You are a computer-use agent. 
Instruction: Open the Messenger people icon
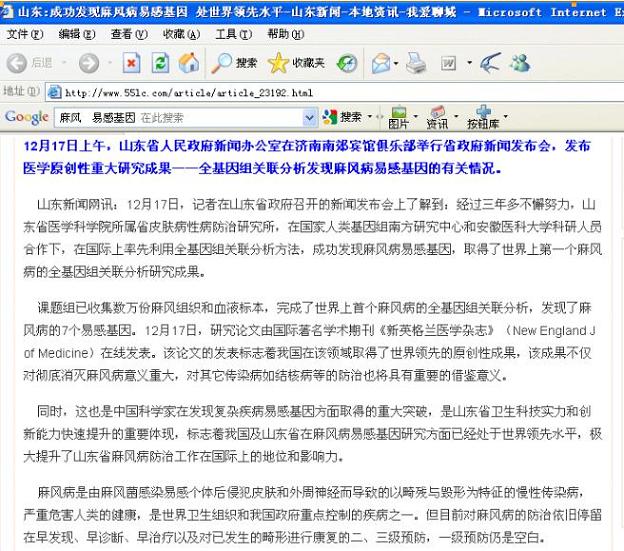click(520, 63)
